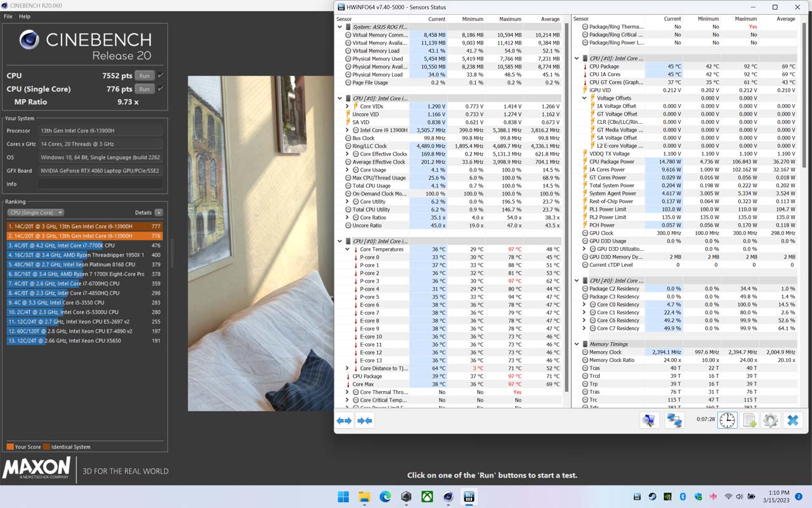Start logging with the sheet plus icon

pyautogui.click(x=750, y=420)
